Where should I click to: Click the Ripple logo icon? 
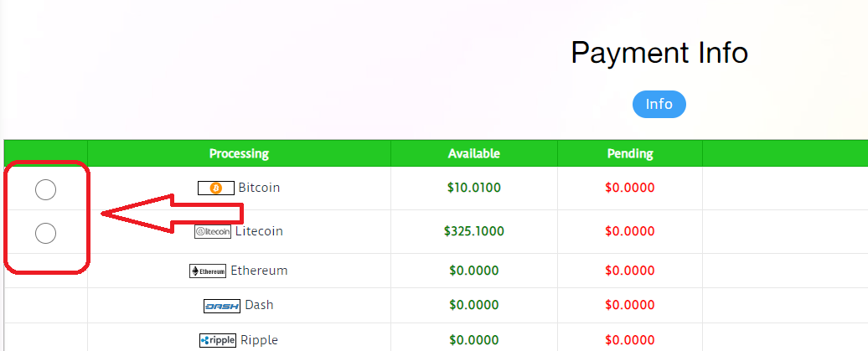click(218, 340)
